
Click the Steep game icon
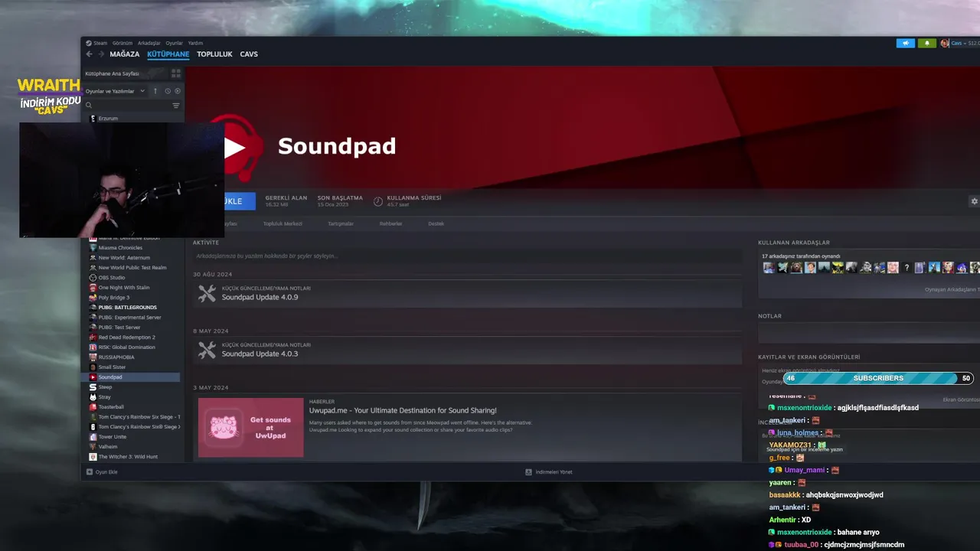pos(93,387)
